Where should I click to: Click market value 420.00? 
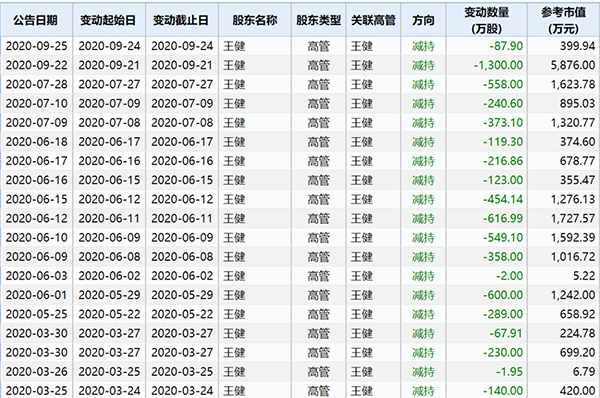coord(577,391)
